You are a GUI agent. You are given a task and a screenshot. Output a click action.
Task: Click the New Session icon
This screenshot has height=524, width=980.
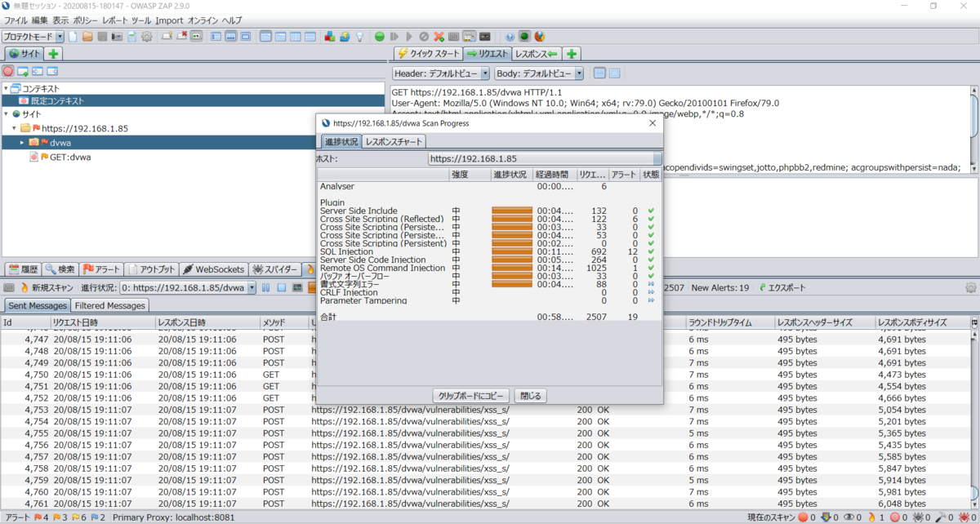tap(73, 37)
